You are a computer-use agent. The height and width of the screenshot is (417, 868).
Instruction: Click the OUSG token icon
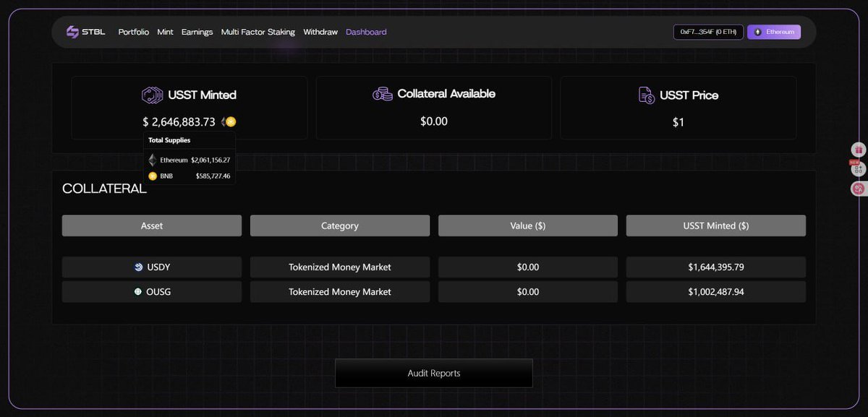(138, 292)
